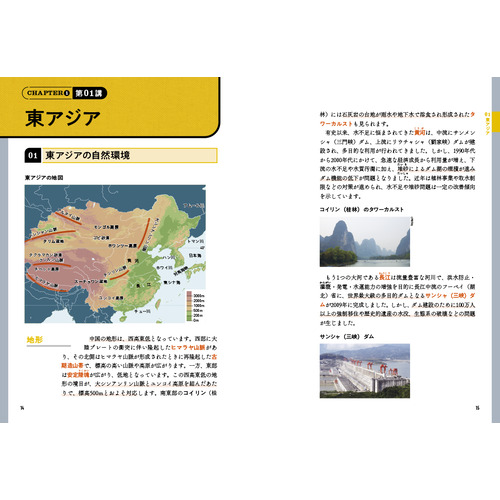
Task: Click the orange タワーカルスト term at page top
Action: 336,124
